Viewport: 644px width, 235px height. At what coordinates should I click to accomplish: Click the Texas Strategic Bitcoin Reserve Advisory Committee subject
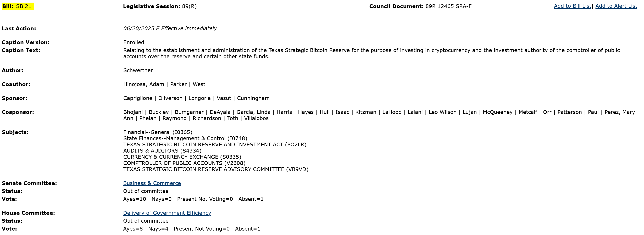click(216, 170)
